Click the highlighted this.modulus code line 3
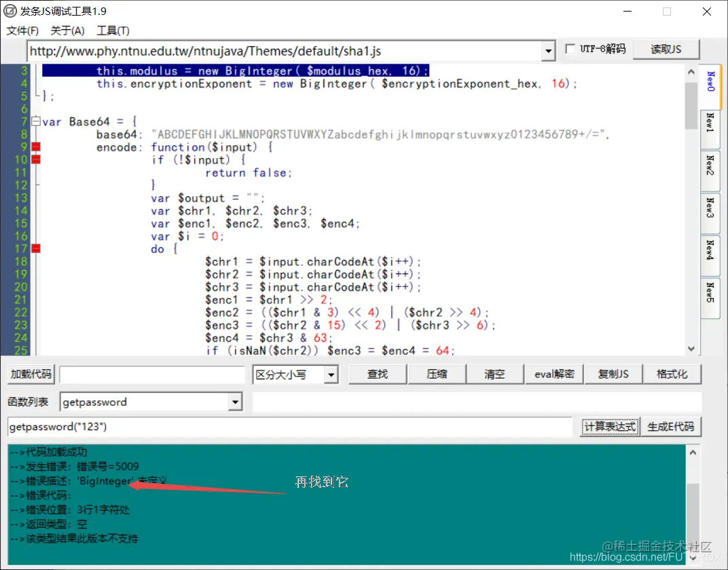This screenshot has height=570, width=728. [236, 71]
